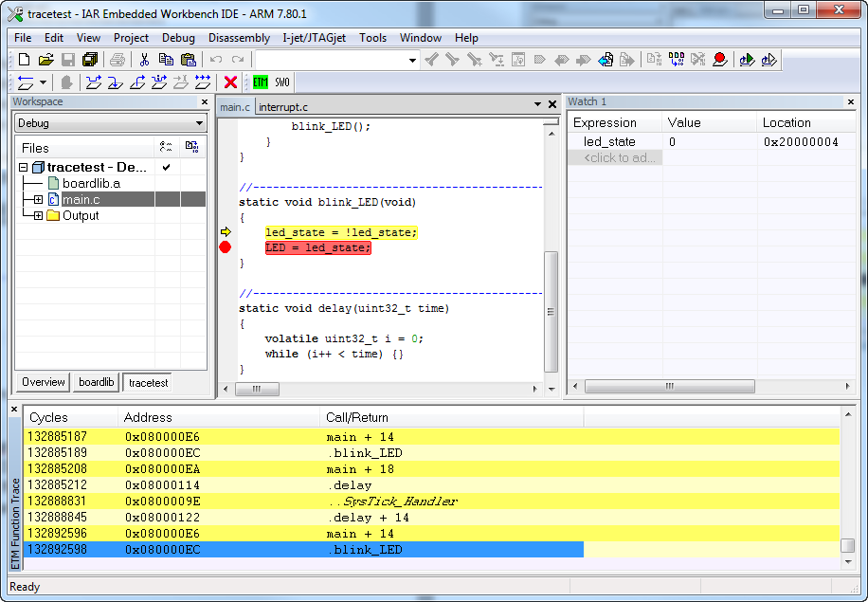Image resolution: width=868 pixels, height=602 pixels.
Task: Expand the Output folder node
Action: pos(38,215)
